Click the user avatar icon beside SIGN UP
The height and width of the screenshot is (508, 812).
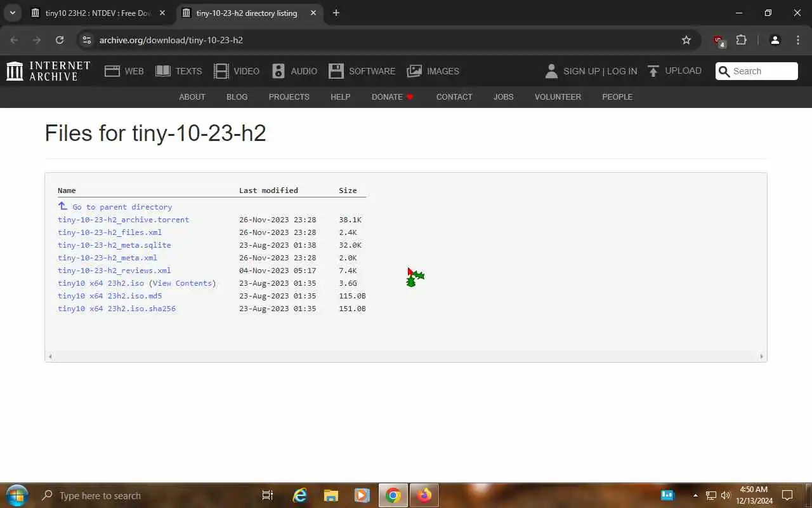coord(551,71)
